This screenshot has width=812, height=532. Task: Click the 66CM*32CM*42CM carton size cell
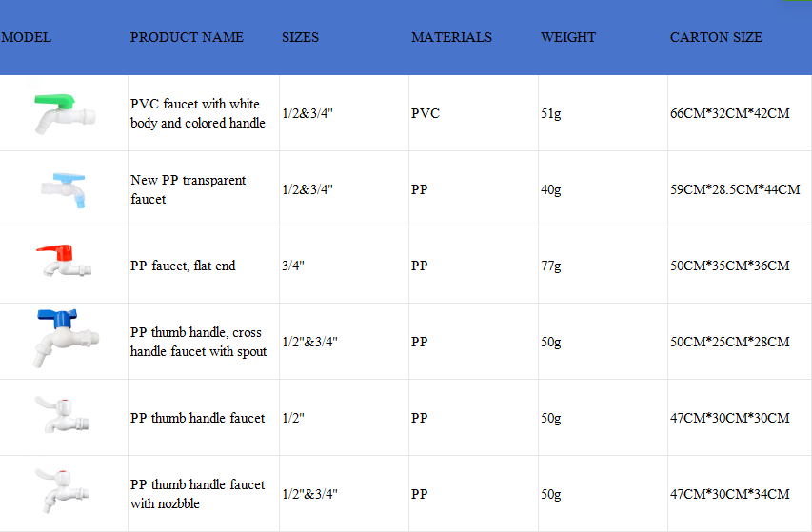[729, 113]
